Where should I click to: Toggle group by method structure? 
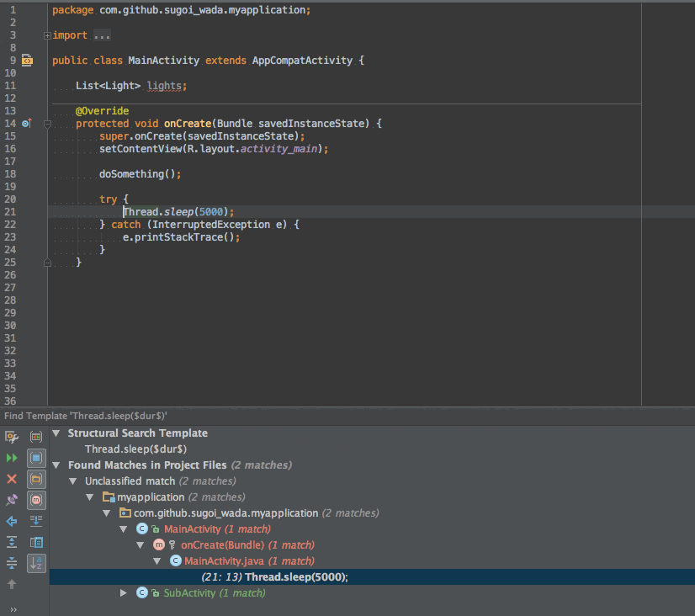[x=36, y=500]
